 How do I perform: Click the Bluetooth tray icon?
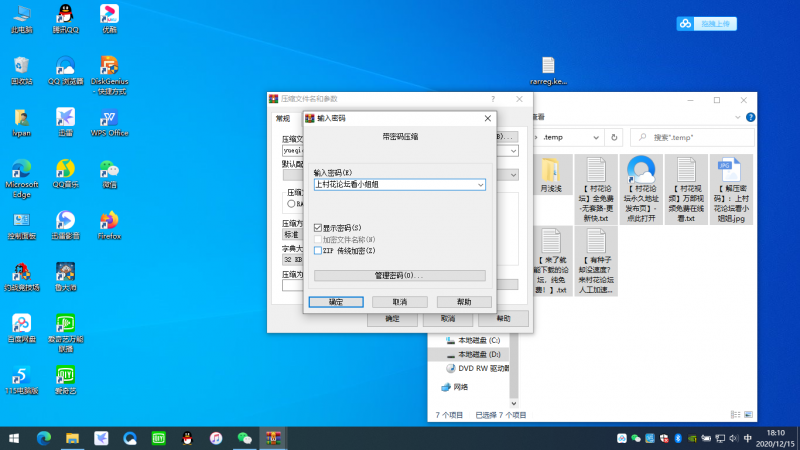pyautogui.click(x=678, y=438)
